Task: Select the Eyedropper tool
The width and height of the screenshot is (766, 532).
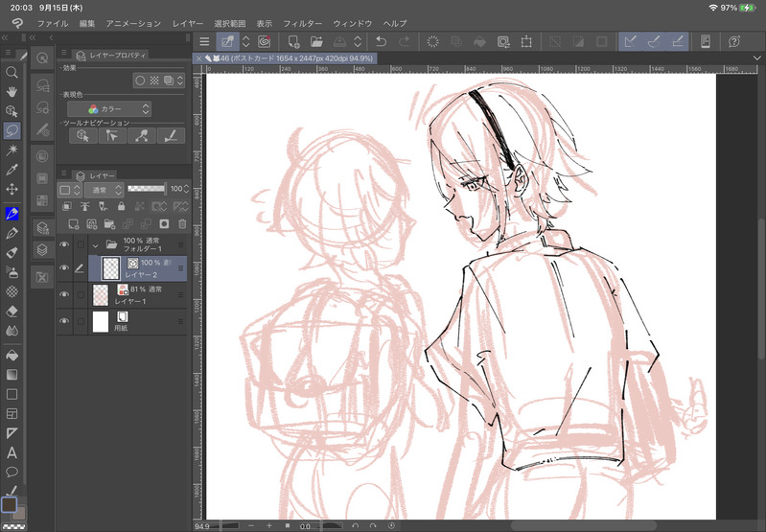Action: pyautogui.click(x=12, y=170)
